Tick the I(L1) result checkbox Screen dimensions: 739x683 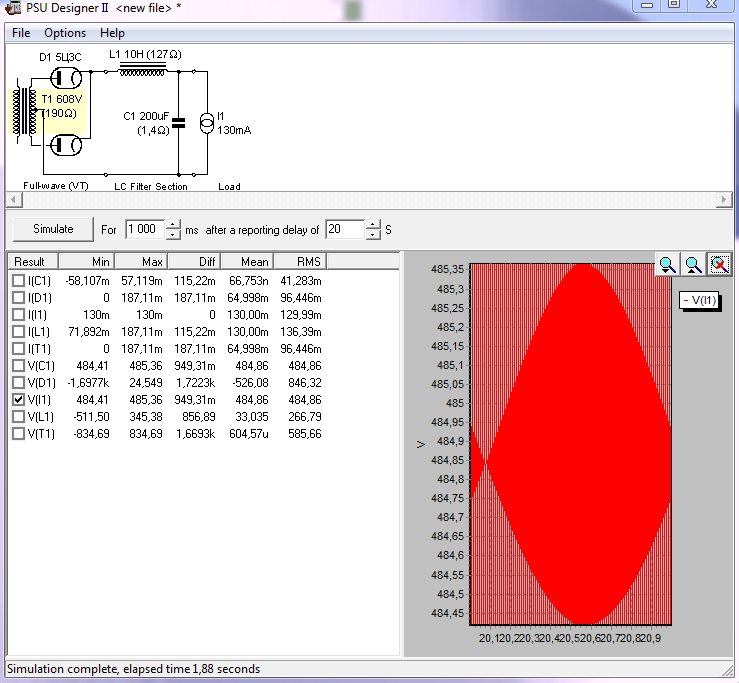(x=18, y=331)
